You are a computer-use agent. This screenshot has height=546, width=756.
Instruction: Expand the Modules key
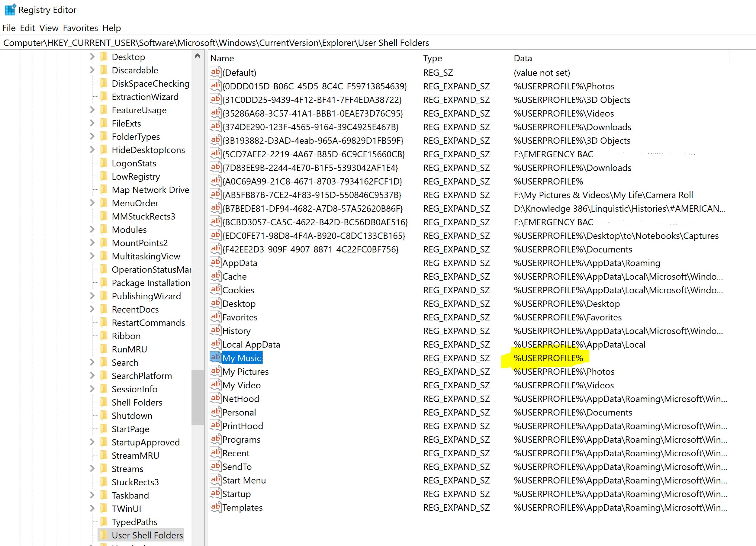92,230
